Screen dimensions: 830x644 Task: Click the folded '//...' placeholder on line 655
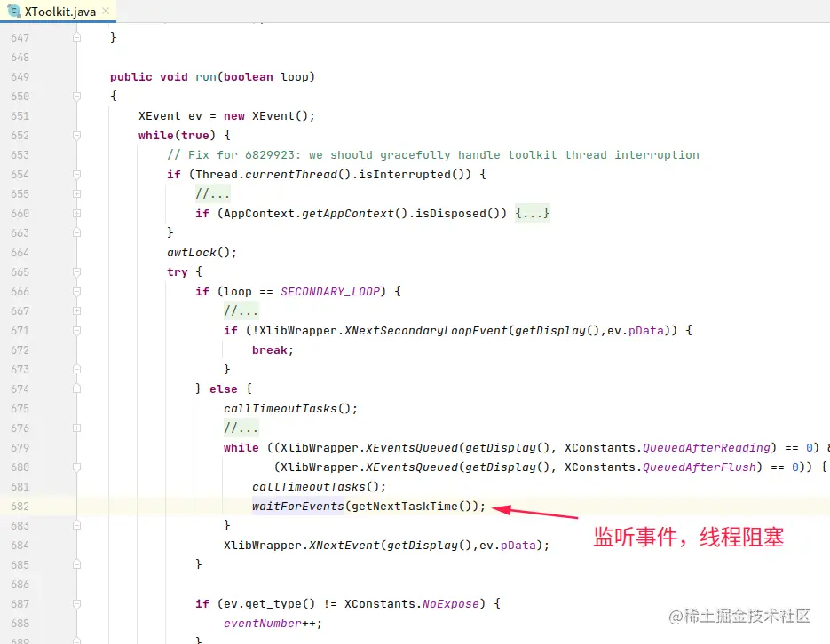coord(213,194)
